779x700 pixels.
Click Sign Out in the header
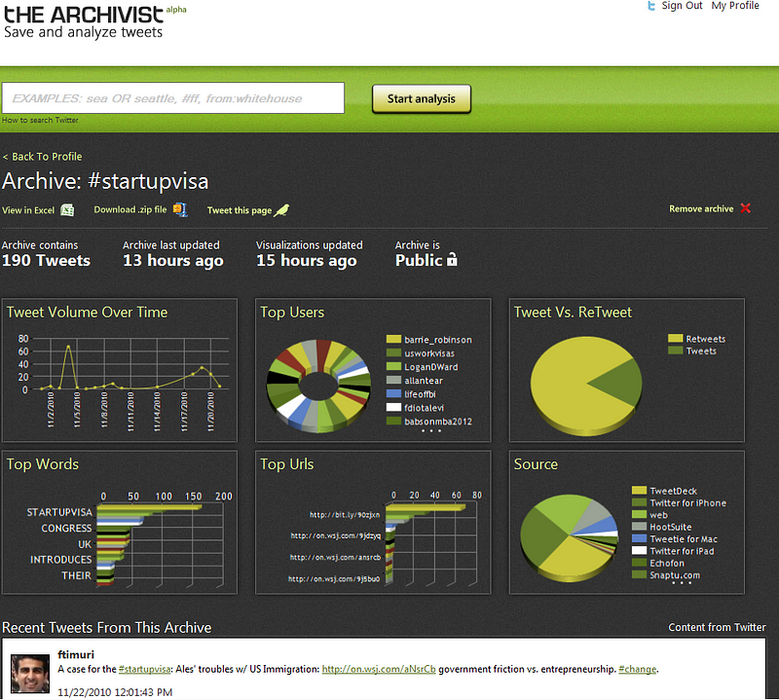(682, 6)
